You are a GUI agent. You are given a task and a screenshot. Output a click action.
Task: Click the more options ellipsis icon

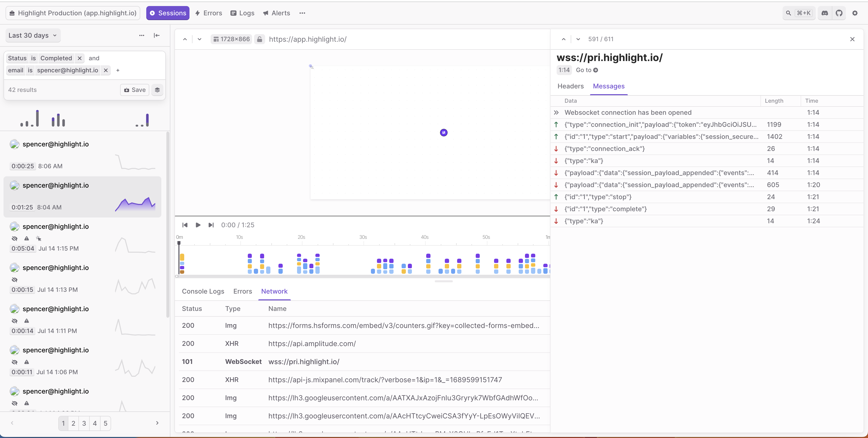pyautogui.click(x=302, y=13)
